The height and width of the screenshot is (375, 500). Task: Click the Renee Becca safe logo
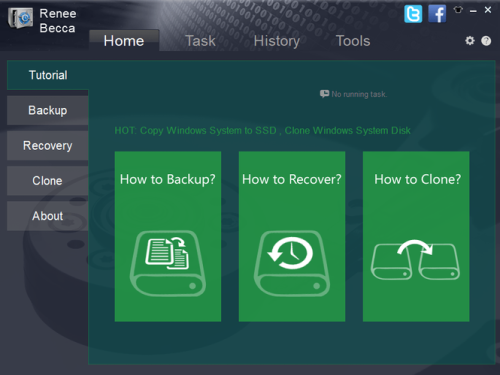tap(20, 18)
